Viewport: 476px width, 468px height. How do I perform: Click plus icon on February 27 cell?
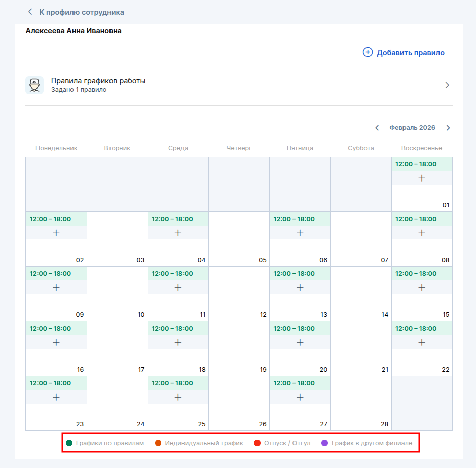[300, 397]
